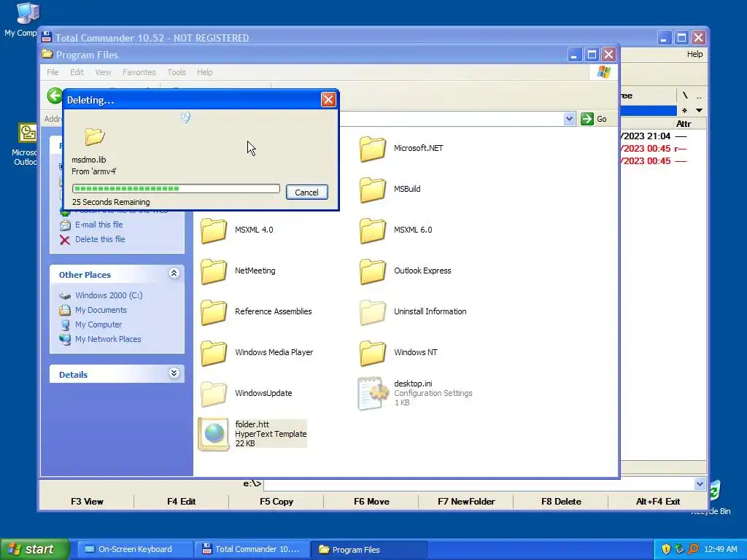
Task: Click the deletion progress bar
Action: (176, 189)
